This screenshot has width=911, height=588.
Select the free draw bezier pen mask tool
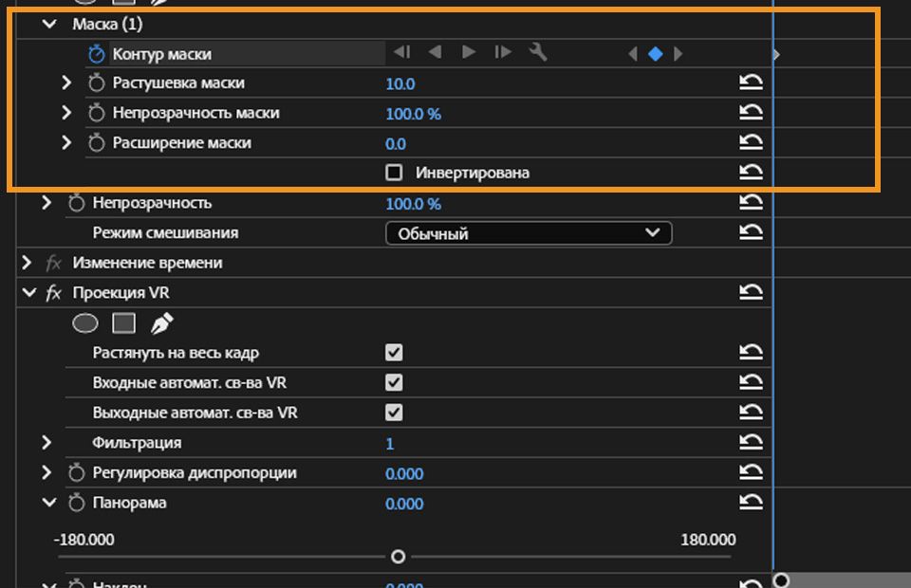[x=162, y=323]
